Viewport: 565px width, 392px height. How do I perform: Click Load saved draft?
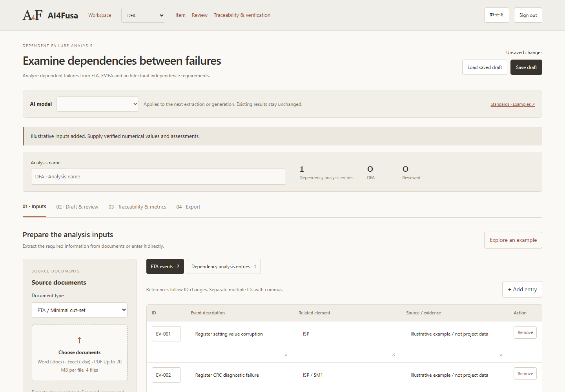485,67
